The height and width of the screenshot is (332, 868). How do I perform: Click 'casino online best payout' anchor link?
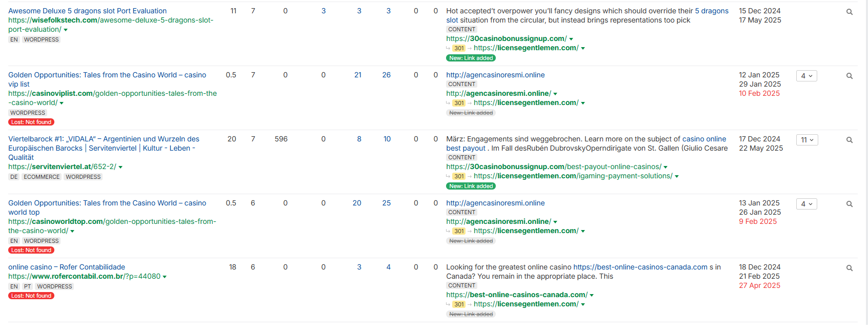(x=704, y=139)
